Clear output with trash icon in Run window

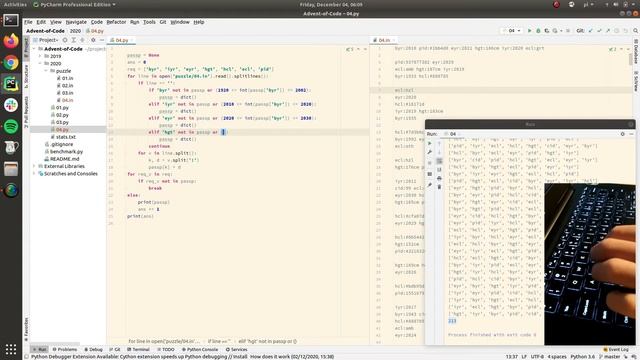coord(439,187)
